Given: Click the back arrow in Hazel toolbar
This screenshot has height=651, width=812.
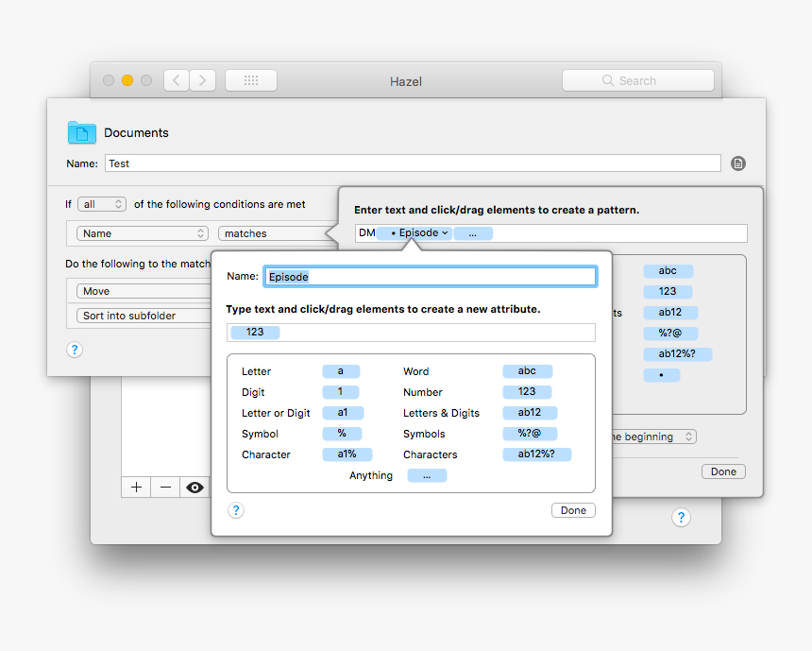Looking at the screenshot, I should click(177, 80).
